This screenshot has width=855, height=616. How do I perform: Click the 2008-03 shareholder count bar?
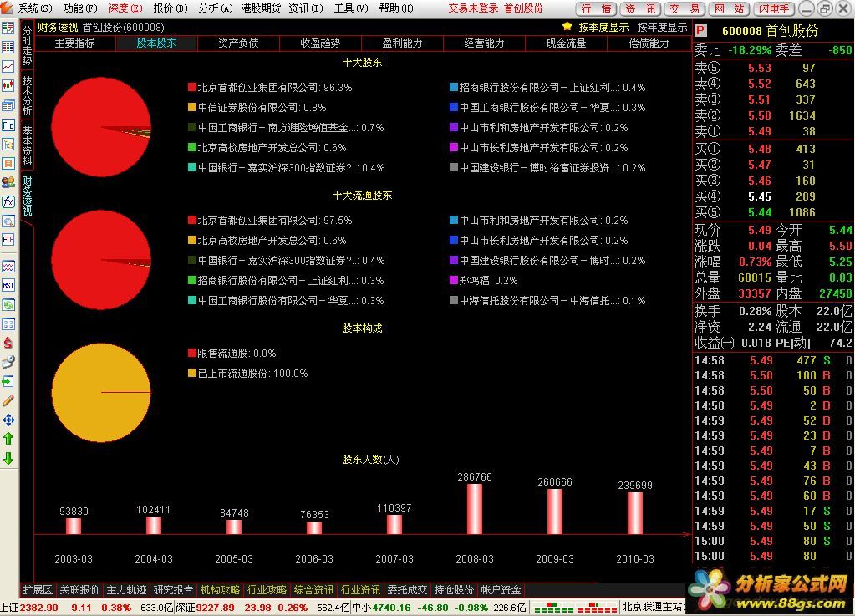coord(475,509)
